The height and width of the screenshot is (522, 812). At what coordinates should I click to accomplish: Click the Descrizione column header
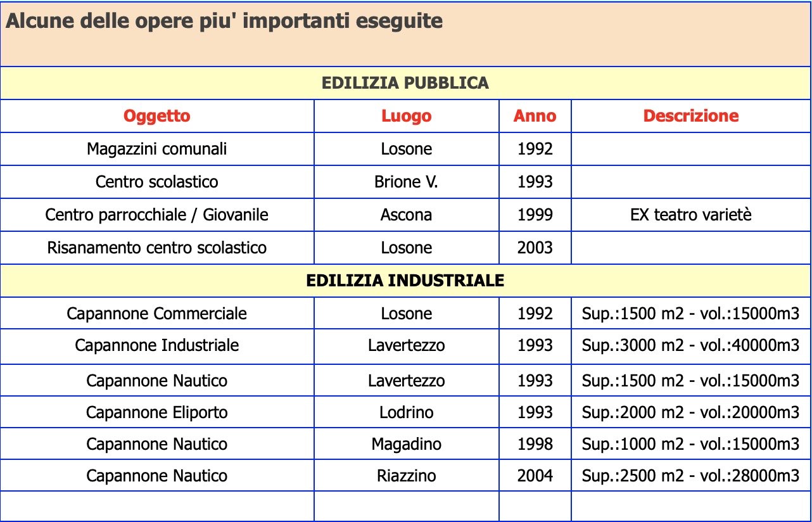(691, 116)
